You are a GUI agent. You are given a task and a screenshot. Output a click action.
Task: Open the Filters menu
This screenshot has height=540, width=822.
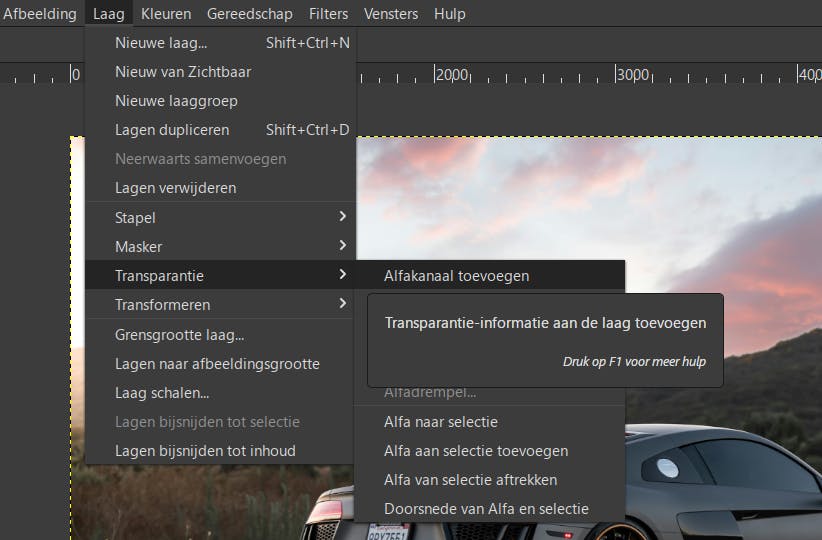click(328, 14)
